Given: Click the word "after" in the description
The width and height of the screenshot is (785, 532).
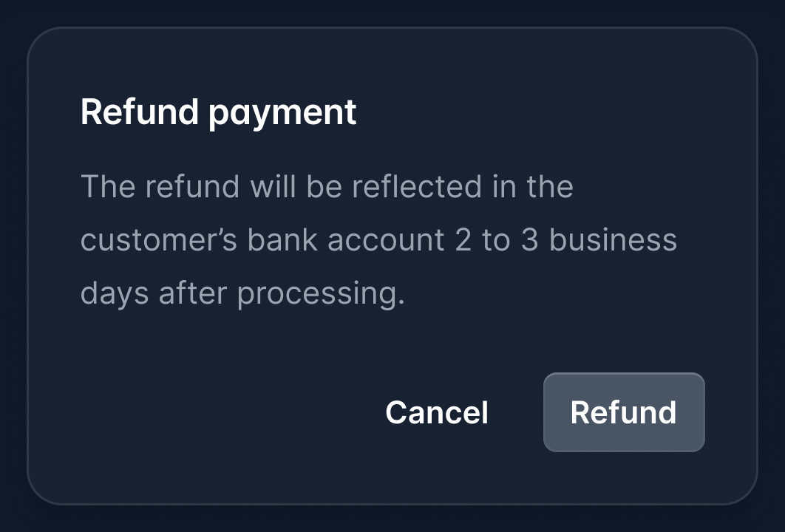Looking at the screenshot, I should click(192, 293).
